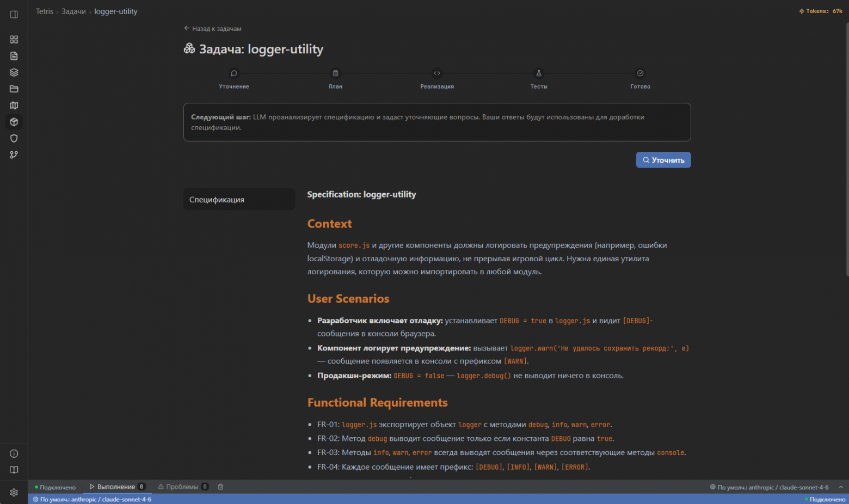The width and height of the screenshot is (849, 504).
Task: Click the Задача: logger-utility page title
Action: [261, 49]
